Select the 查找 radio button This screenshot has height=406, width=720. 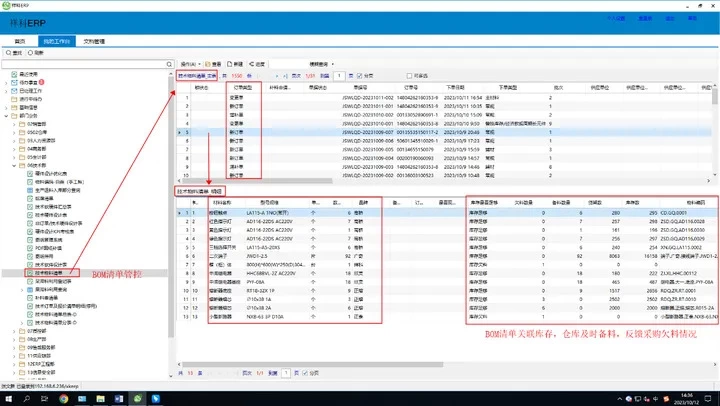pyautogui.click(x=9, y=52)
